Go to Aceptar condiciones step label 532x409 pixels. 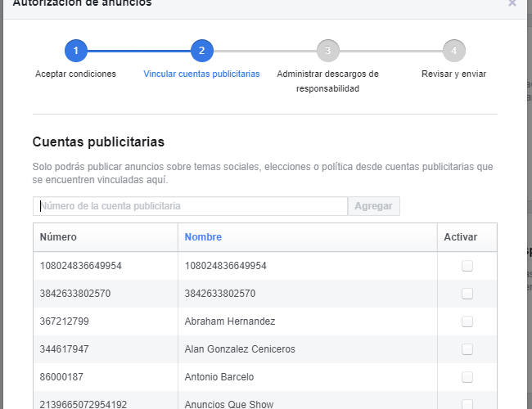tap(75, 74)
